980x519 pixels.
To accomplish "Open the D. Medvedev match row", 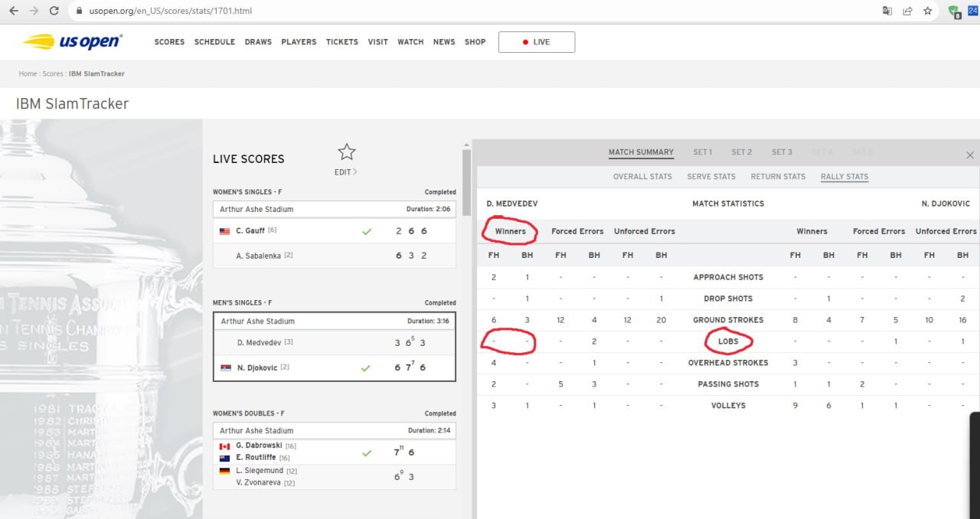I will coord(335,343).
